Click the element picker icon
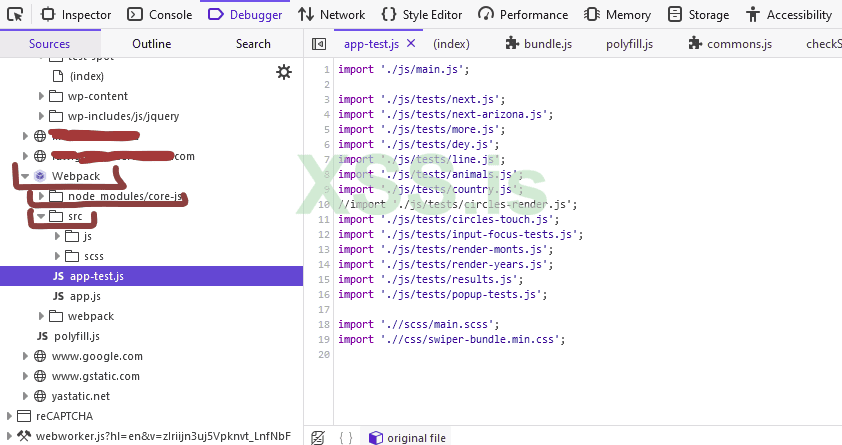The width and height of the screenshot is (842, 445). pyautogui.click(x=15, y=15)
